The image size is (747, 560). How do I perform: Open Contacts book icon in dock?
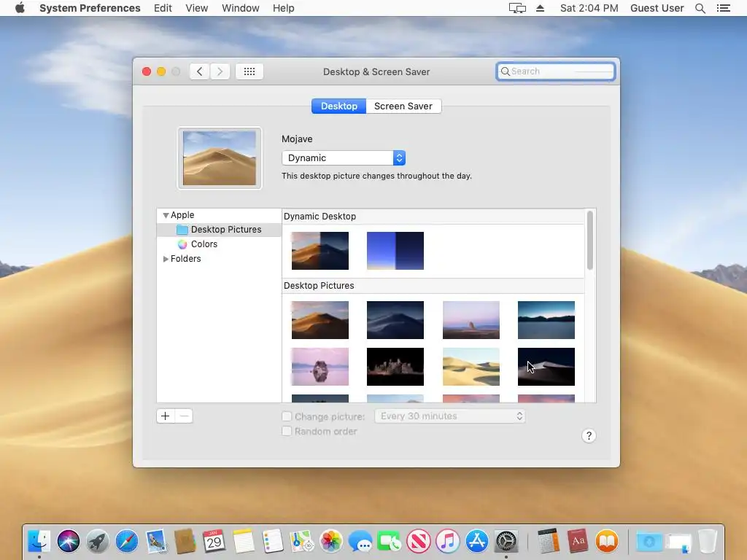(185, 542)
